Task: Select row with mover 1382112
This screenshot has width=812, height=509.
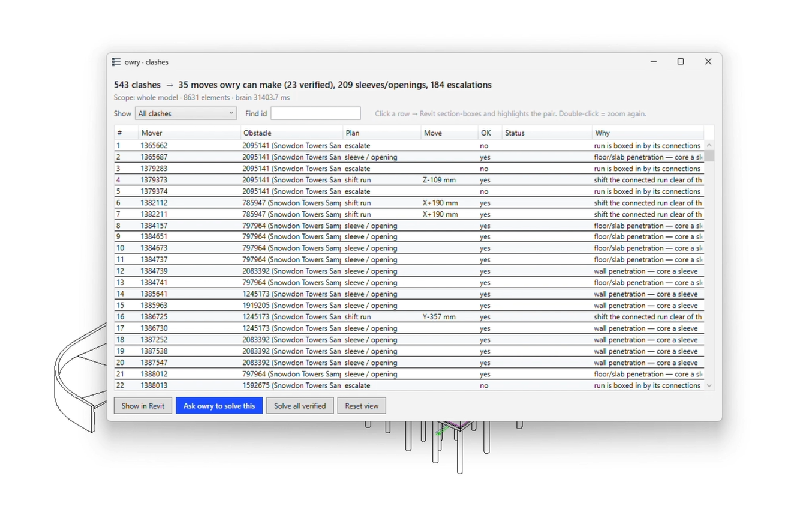Action: tap(409, 203)
